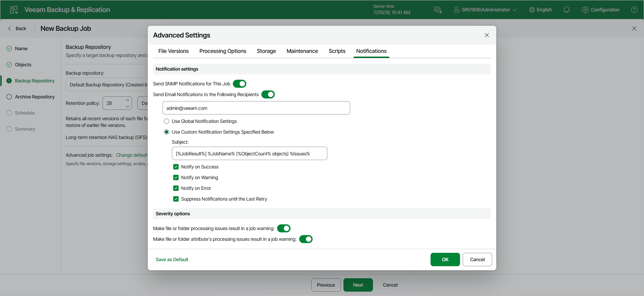Uncheck Notify on Success checkbox
Screen dimensions: 644x296
(x=176, y=167)
